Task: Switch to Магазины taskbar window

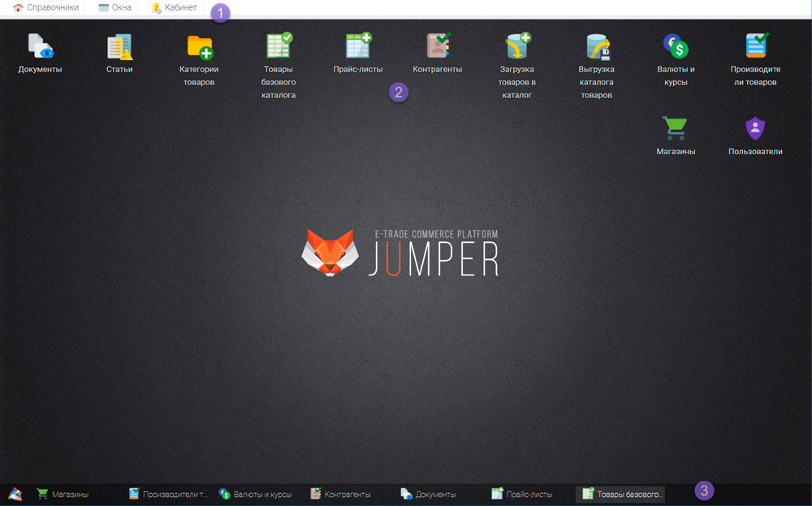Action: [x=63, y=494]
